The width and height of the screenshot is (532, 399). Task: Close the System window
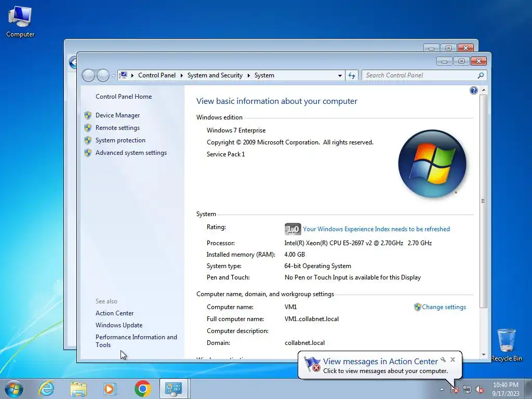tap(478, 61)
